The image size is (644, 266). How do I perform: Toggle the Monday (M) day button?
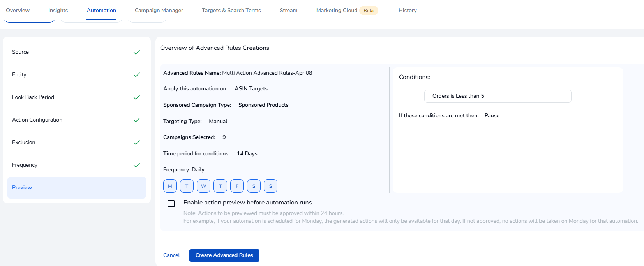click(170, 186)
